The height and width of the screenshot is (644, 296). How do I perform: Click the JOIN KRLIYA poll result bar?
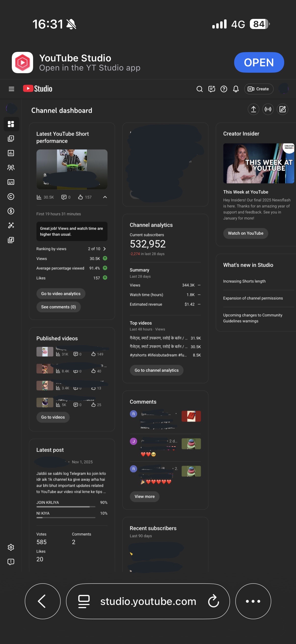point(66,506)
